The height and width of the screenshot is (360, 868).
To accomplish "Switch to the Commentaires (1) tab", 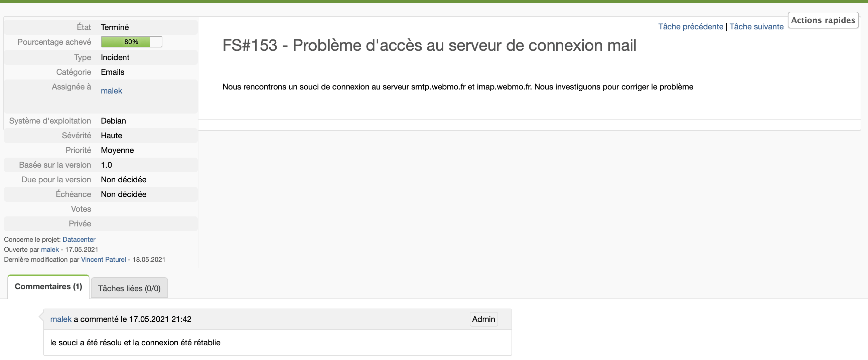I will [48, 287].
